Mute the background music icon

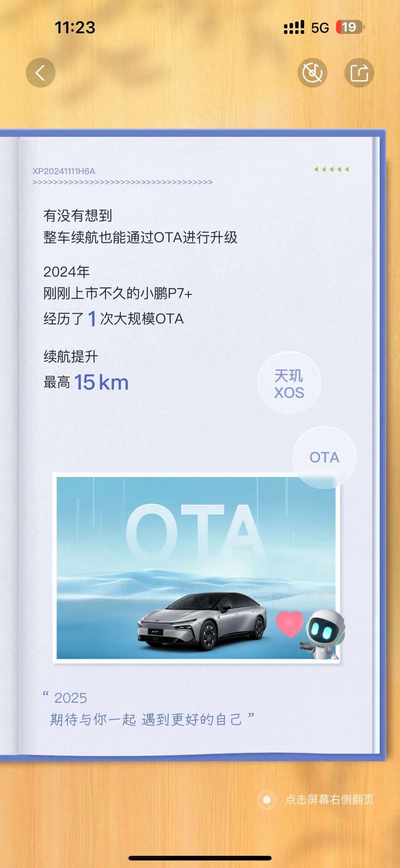[x=313, y=73]
